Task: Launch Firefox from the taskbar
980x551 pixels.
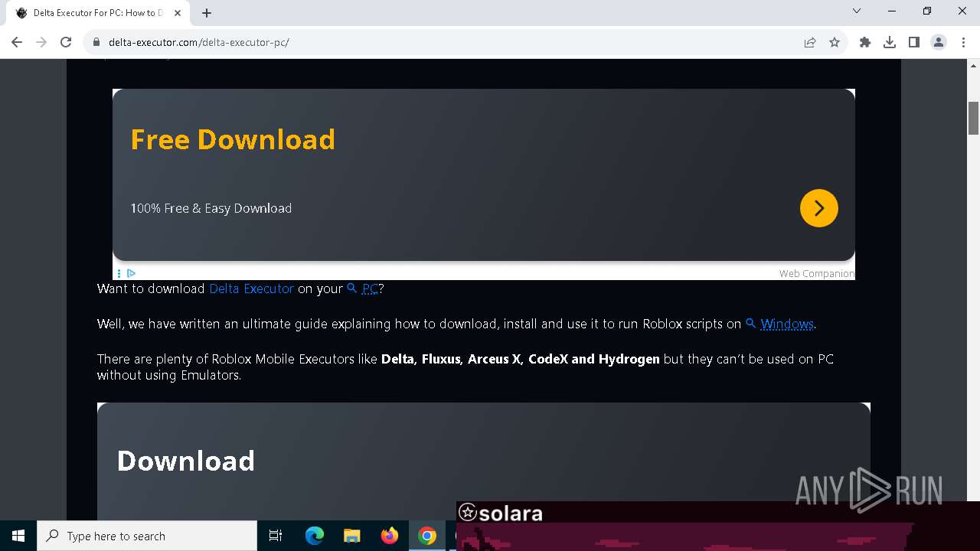Action: [390, 536]
